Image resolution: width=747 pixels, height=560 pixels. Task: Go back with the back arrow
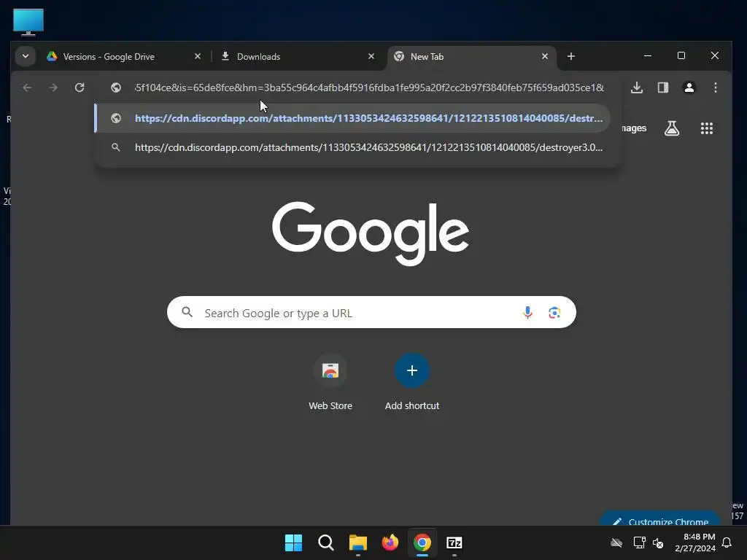[x=27, y=87]
